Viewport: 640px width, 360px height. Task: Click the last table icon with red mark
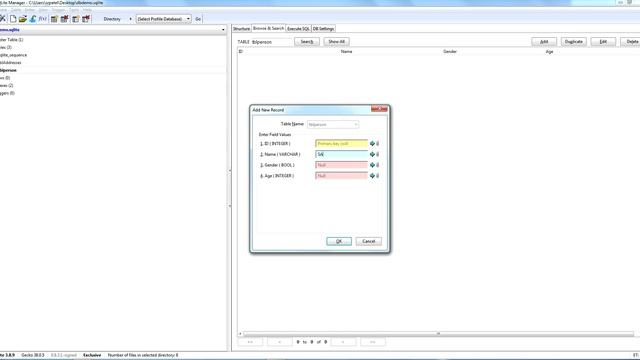point(86,19)
